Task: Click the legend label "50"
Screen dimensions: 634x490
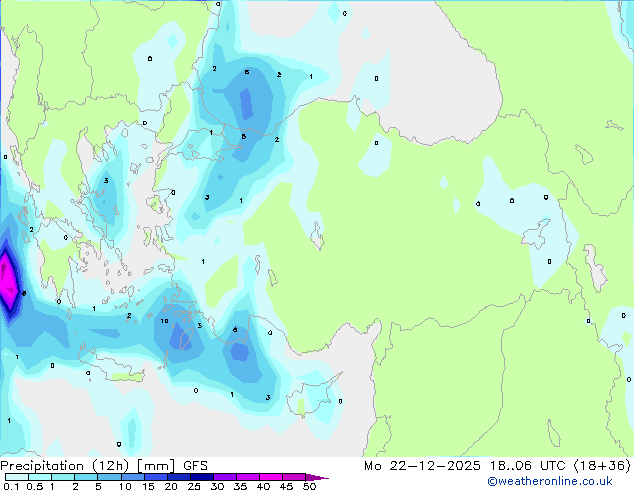Action: point(309,486)
